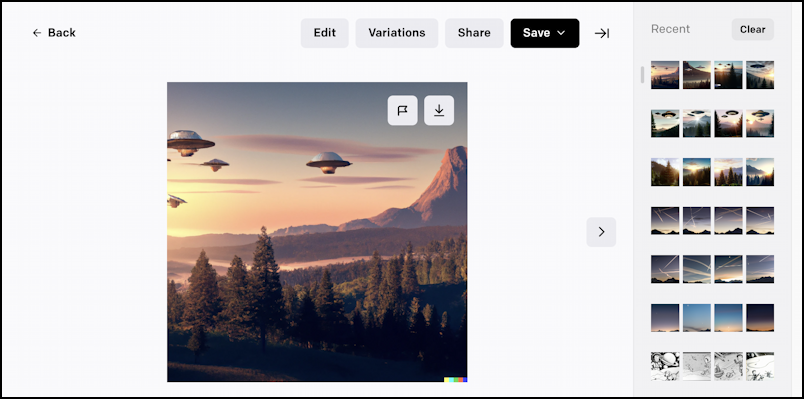Select the last thumbnail in the first row
The height and width of the screenshot is (399, 804).
[760, 75]
